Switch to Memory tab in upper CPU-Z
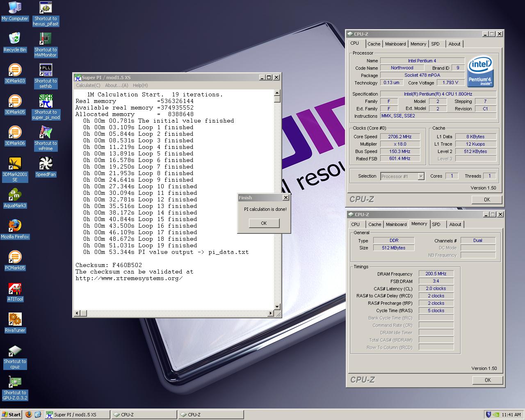Image resolution: width=525 pixels, height=420 pixels. pyautogui.click(x=418, y=44)
